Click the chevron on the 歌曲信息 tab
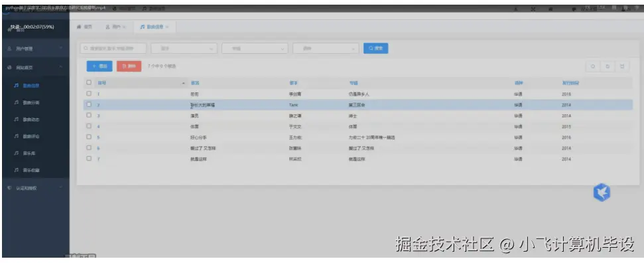Viewport: 644px width, 263px height. tap(168, 27)
